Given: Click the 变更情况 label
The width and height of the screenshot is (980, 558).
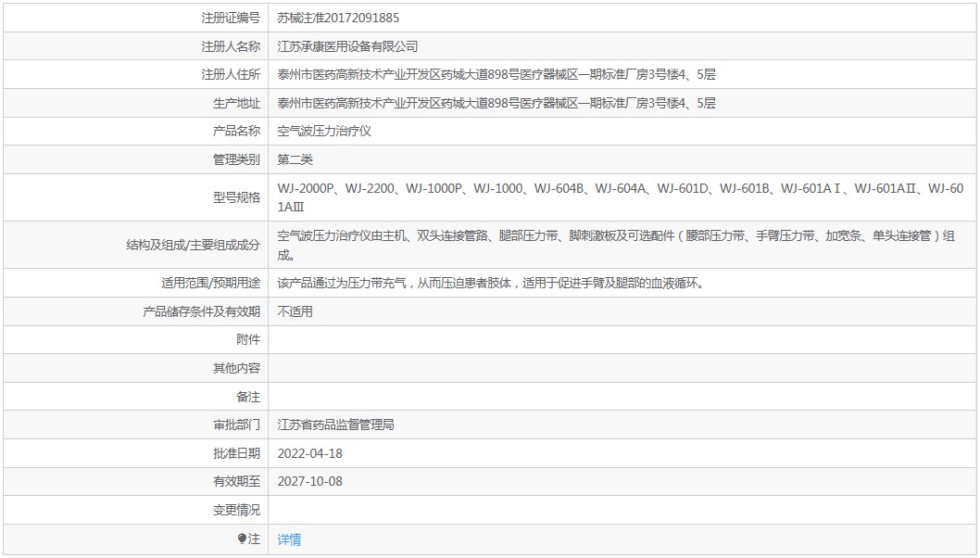Looking at the screenshot, I should pos(236,510).
